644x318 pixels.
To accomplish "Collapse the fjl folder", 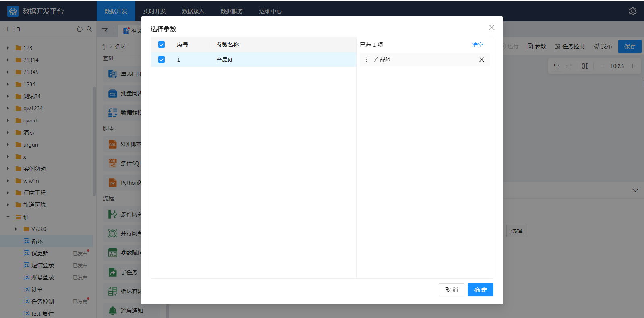I will (x=8, y=217).
